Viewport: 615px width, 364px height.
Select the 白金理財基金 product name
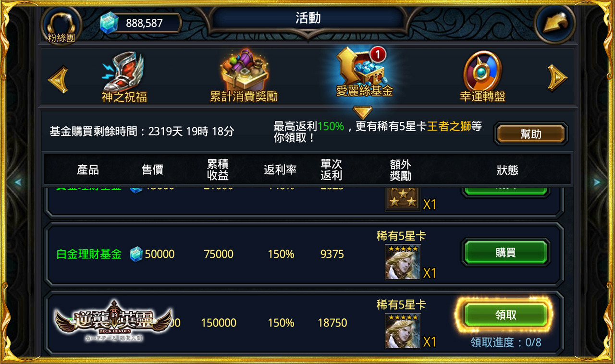pos(89,254)
